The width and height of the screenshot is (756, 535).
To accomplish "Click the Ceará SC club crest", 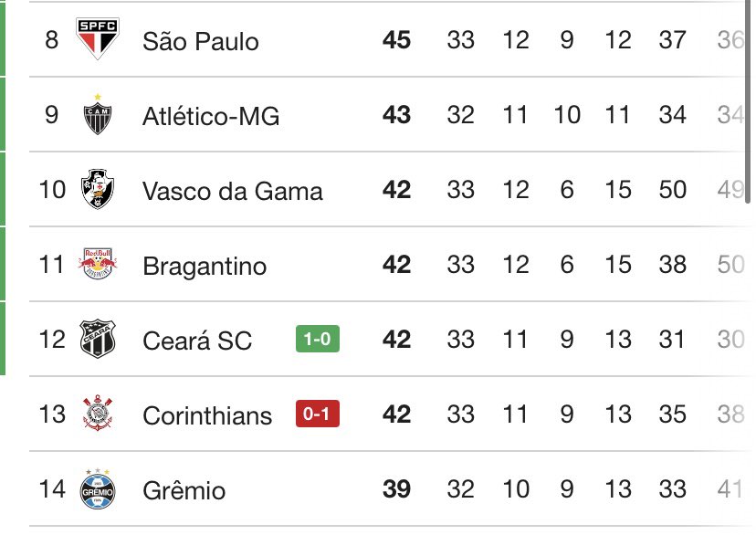I will pos(97,340).
